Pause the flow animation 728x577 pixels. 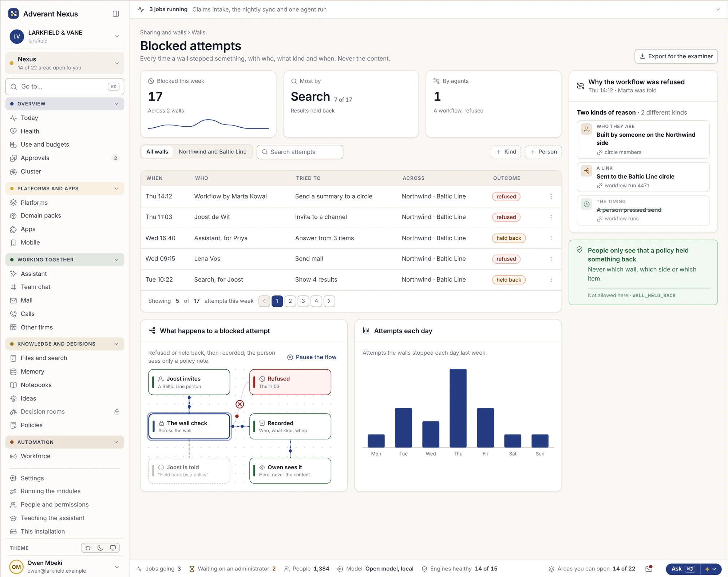(x=312, y=357)
